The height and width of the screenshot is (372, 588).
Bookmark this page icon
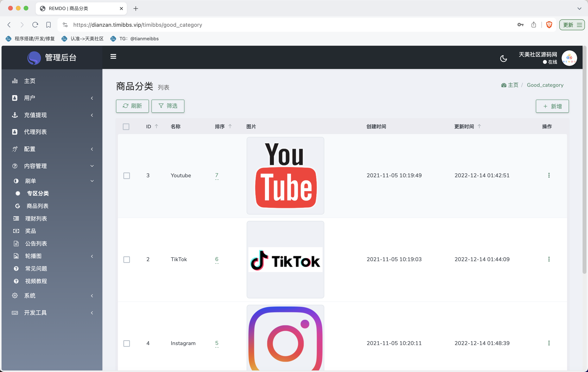(48, 25)
